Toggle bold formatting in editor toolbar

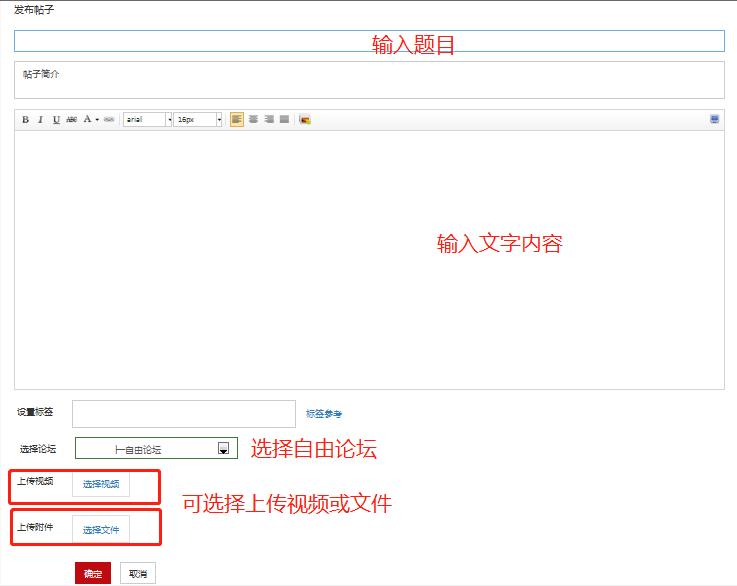[26, 120]
